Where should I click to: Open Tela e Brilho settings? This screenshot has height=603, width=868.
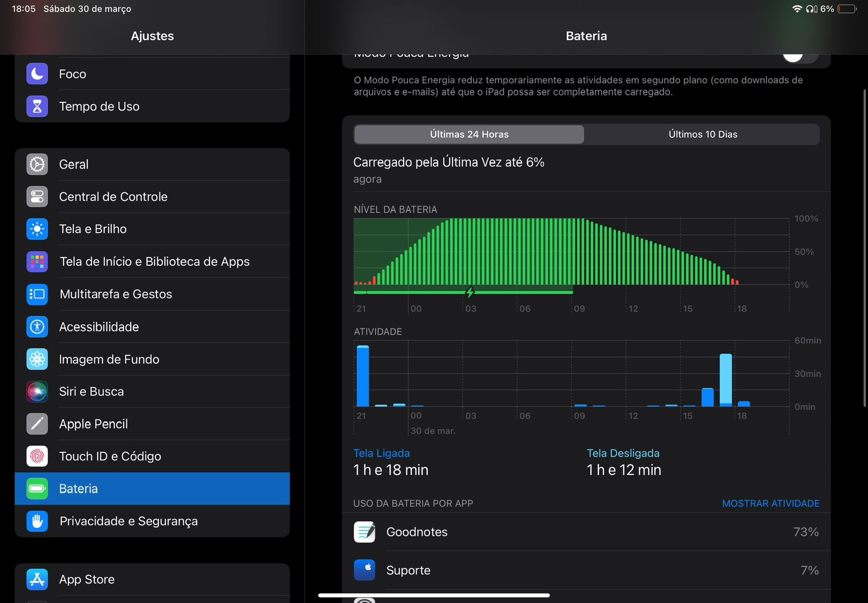point(152,229)
